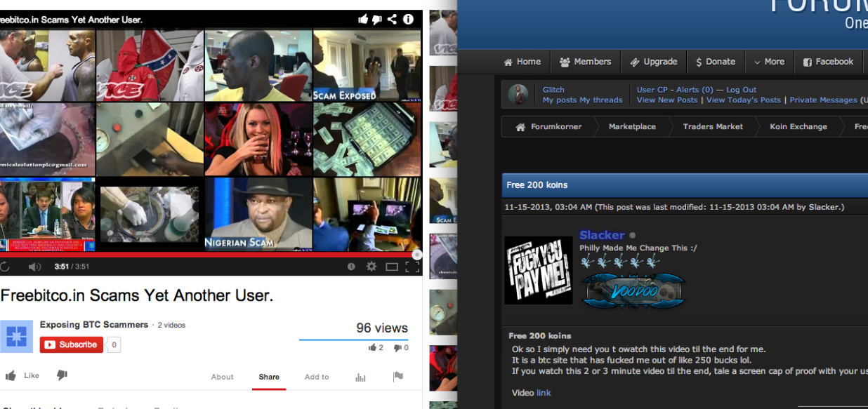Enter fullscreen video mode
This screenshot has height=409, width=868.
point(412,267)
